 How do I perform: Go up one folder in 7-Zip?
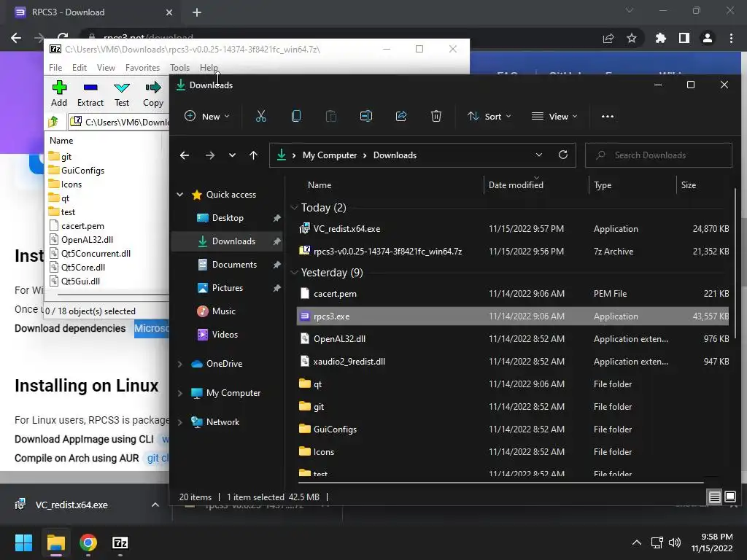(x=53, y=122)
